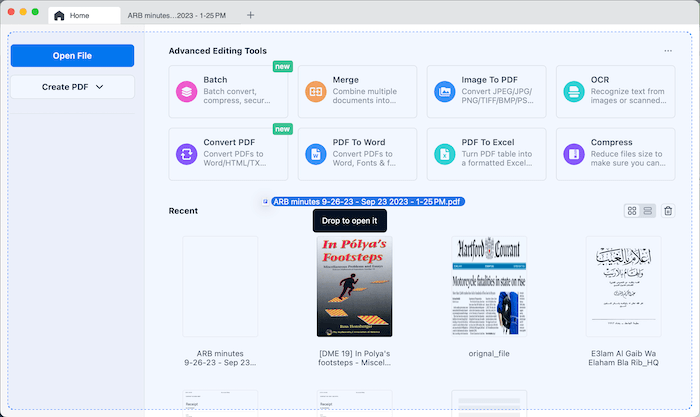Click the Batch tool icon
Image resolution: width=700 pixels, height=417 pixels.
pos(186,91)
